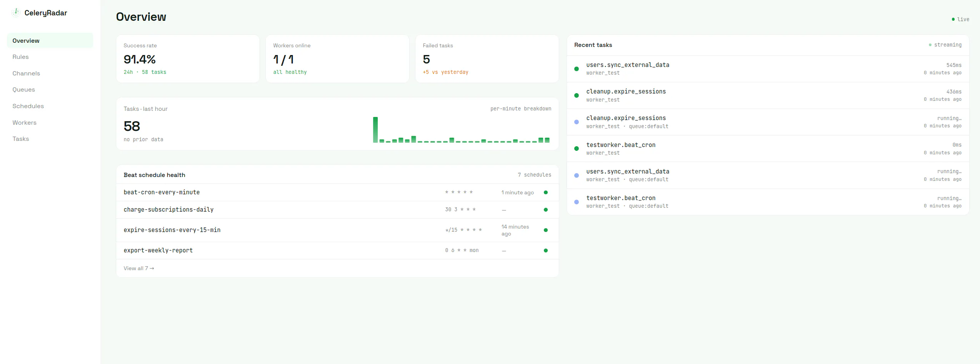Click the tallest bar in the chart

click(x=375, y=130)
